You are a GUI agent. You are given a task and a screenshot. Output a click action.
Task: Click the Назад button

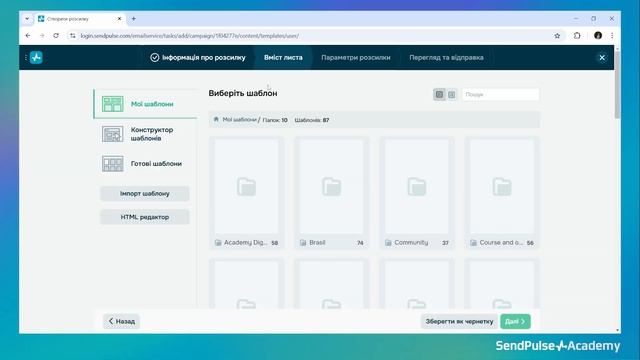pyautogui.click(x=121, y=321)
